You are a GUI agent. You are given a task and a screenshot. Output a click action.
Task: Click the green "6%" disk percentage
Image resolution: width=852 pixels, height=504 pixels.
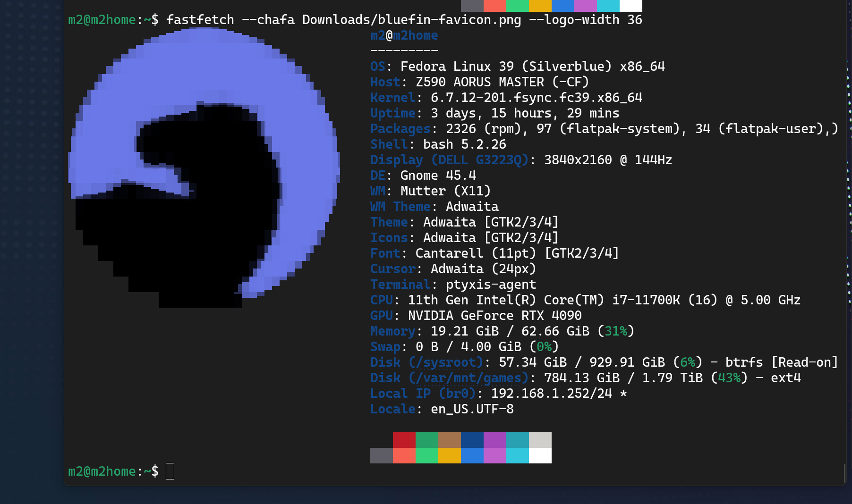688,362
